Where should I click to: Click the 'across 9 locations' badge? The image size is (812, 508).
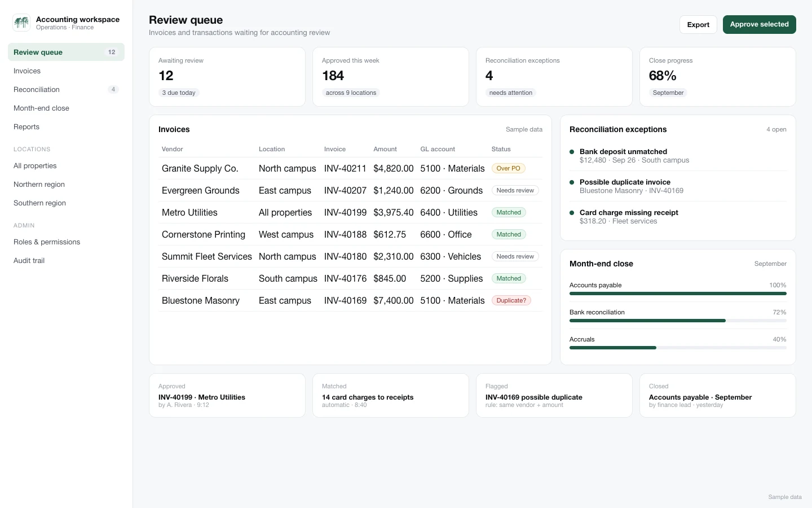pyautogui.click(x=351, y=93)
